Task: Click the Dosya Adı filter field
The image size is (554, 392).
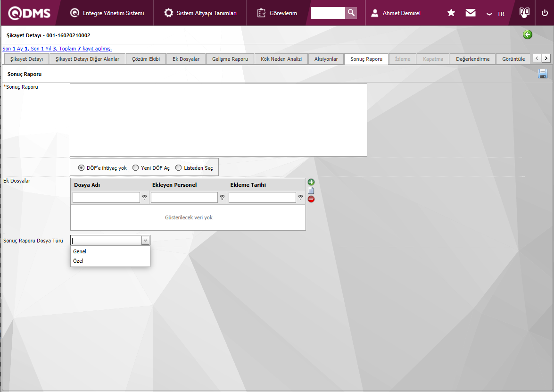Action: (x=106, y=197)
